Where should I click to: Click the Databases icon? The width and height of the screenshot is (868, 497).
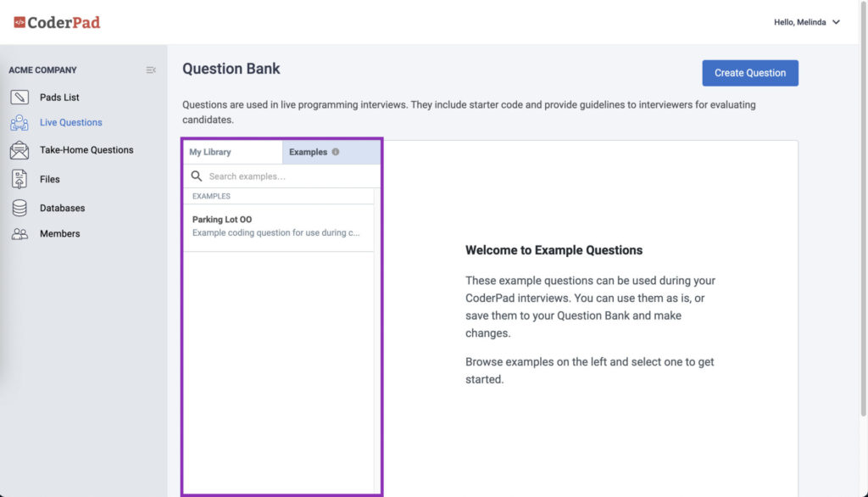(19, 208)
